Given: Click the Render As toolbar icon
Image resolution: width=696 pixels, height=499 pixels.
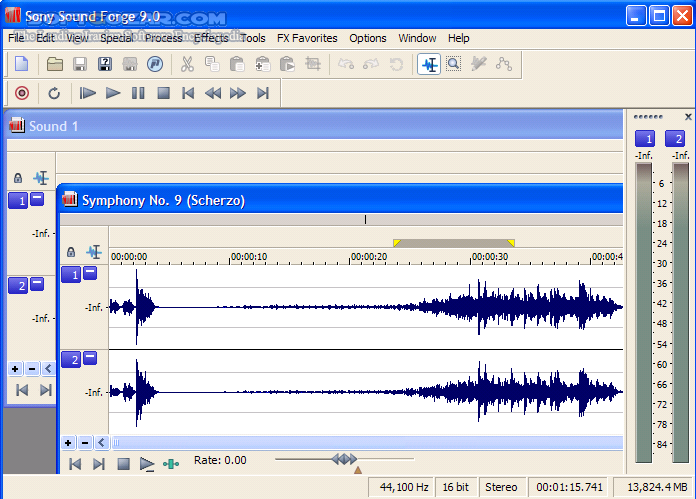Looking at the screenshot, I should point(130,64).
